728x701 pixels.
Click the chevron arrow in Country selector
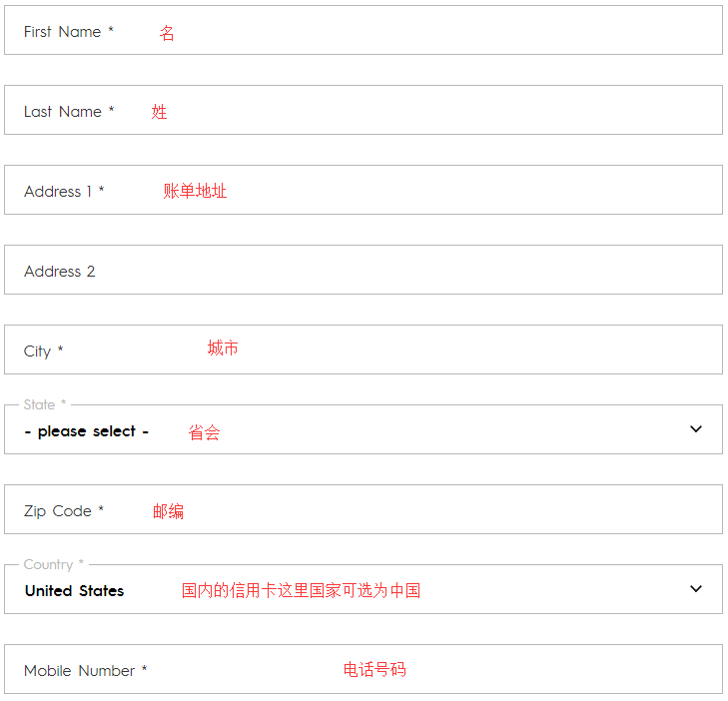click(696, 589)
